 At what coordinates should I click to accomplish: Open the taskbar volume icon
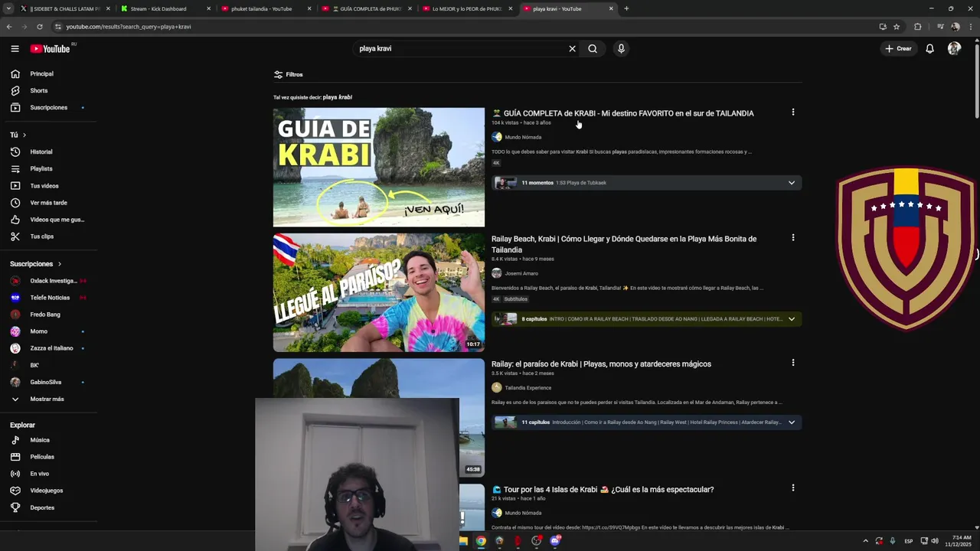[935, 541]
